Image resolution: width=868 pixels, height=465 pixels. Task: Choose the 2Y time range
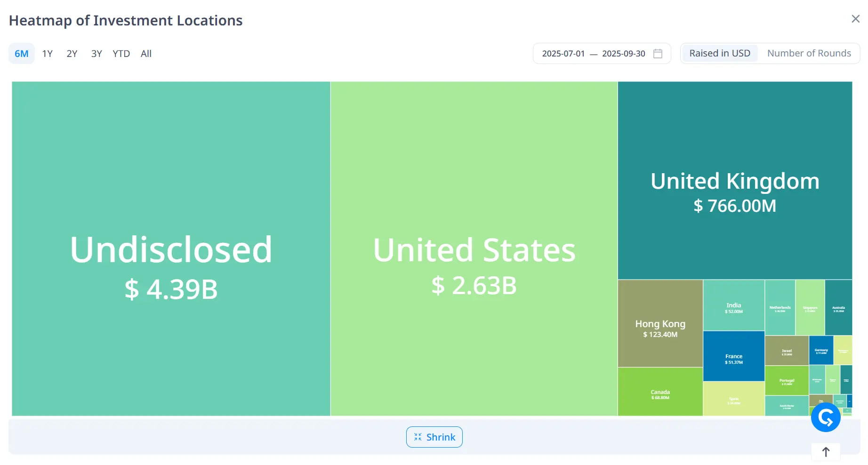tap(72, 54)
